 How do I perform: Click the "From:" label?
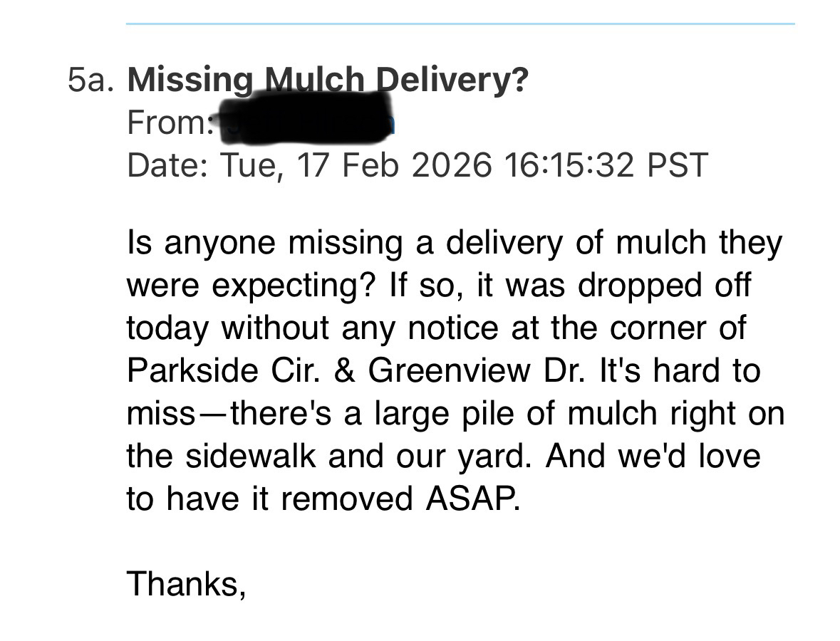click(x=170, y=123)
